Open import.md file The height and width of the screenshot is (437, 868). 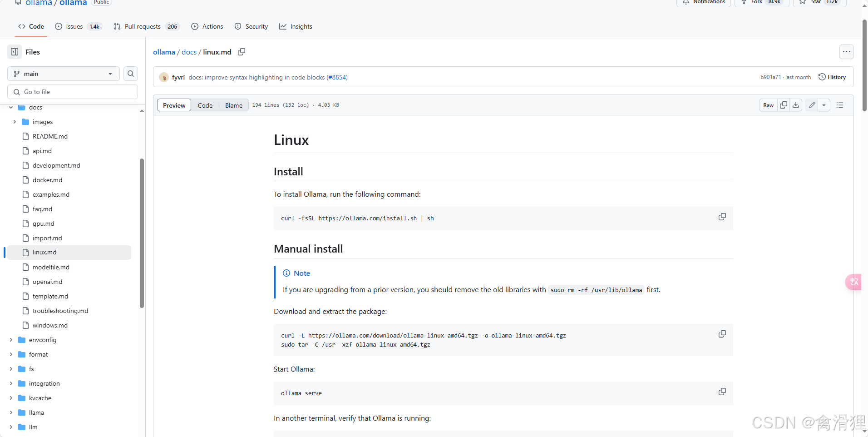tap(47, 238)
